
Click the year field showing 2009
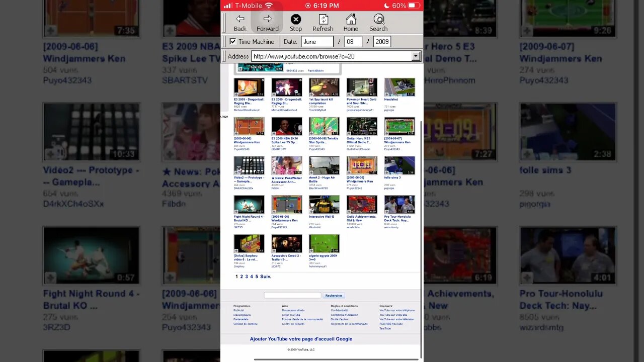tap(382, 42)
